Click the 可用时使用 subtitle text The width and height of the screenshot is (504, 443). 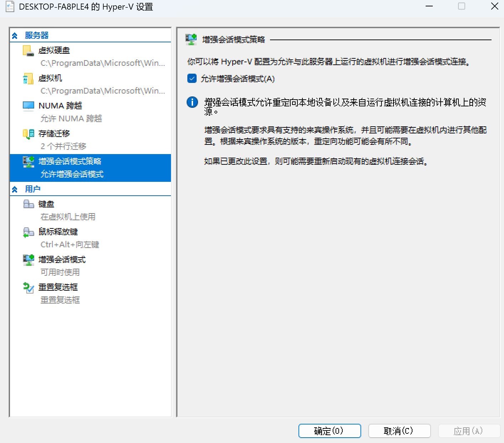[x=60, y=272]
